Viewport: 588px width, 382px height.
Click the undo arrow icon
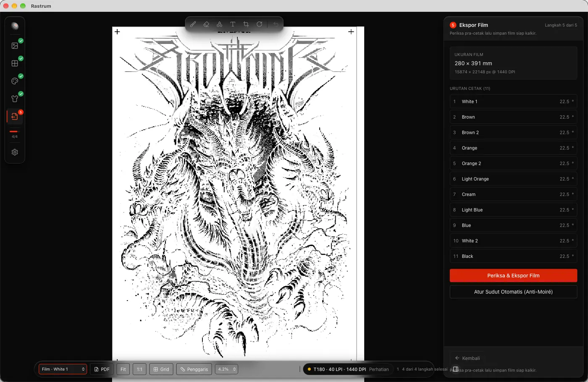pos(276,24)
